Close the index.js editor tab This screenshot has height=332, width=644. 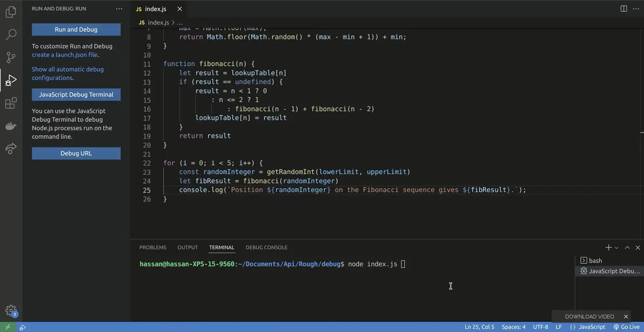[x=179, y=9]
